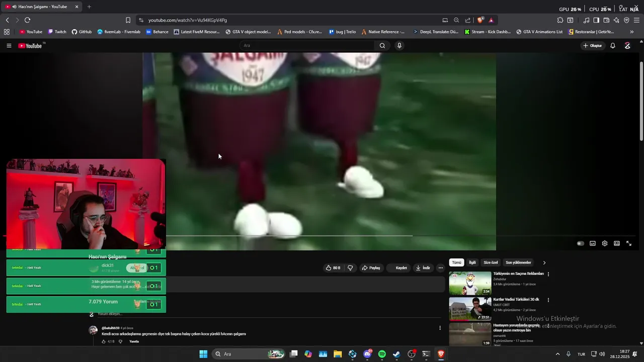The image size is (644, 362).
Task: Open YouTube notifications bell
Action: point(613,46)
